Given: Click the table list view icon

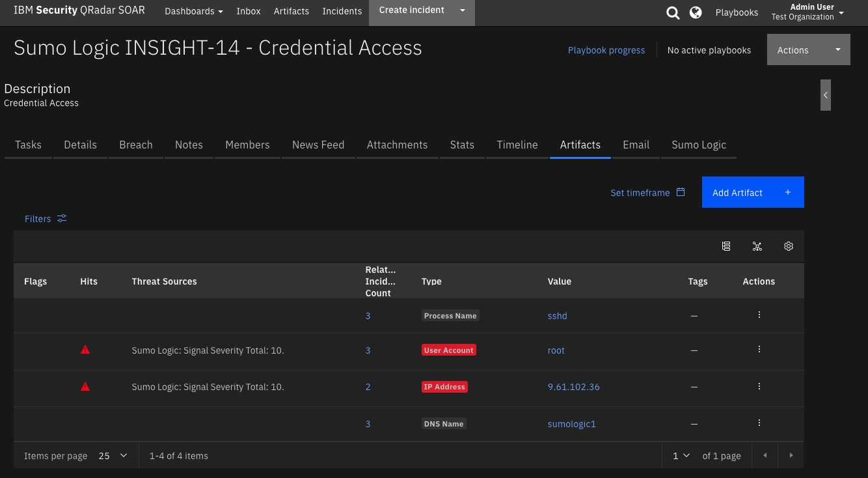Looking at the screenshot, I should coord(726,246).
